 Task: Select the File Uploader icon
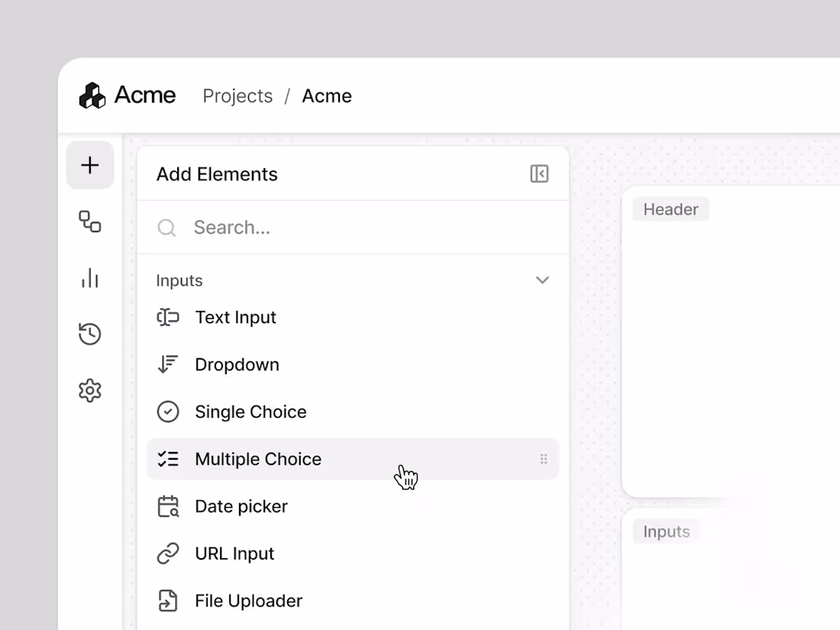pyautogui.click(x=168, y=600)
